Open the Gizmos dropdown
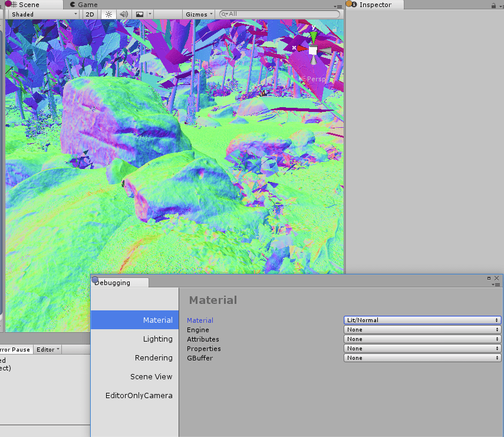504x437 pixels. [199, 14]
